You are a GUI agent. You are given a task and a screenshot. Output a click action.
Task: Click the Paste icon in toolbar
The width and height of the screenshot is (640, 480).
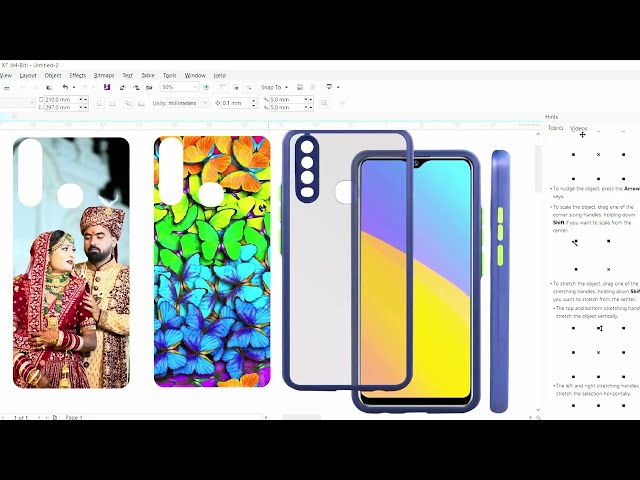tap(49, 87)
